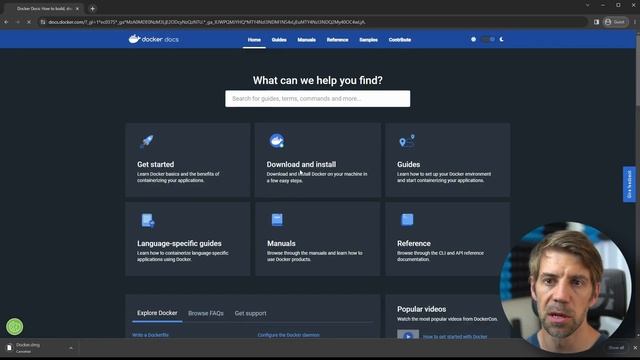The width and height of the screenshot is (640, 360).
Task: Click the sun light-mode icon
Action: coord(473,39)
